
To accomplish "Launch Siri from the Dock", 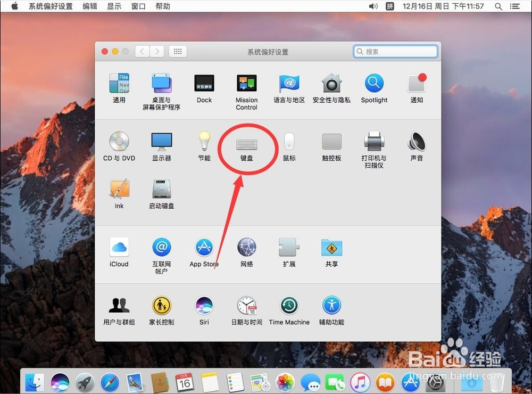I will coord(60,382).
